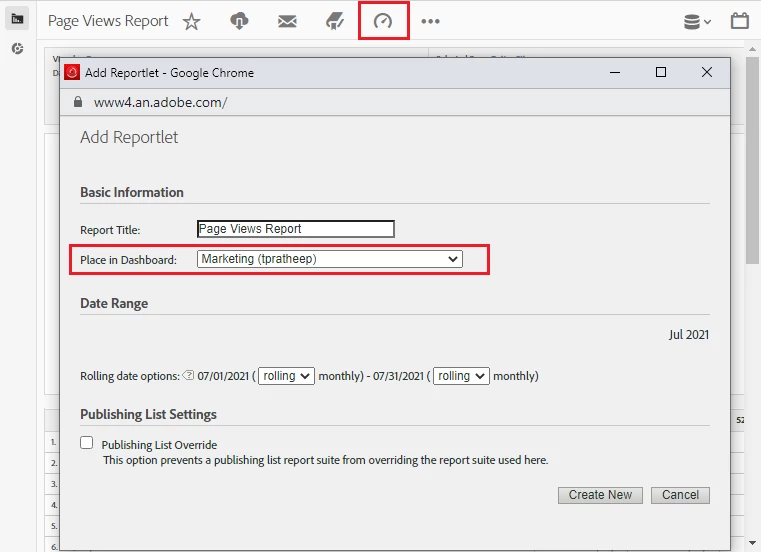Click the background page vertical scrollbar
761x552 pixels.
752,160
